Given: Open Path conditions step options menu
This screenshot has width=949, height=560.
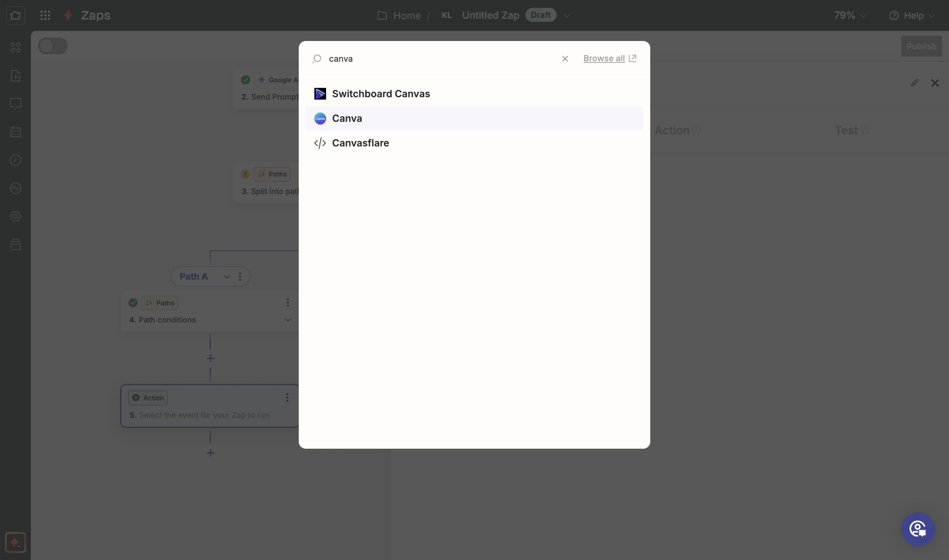Looking at the screenshot, I should coord(287,303).
